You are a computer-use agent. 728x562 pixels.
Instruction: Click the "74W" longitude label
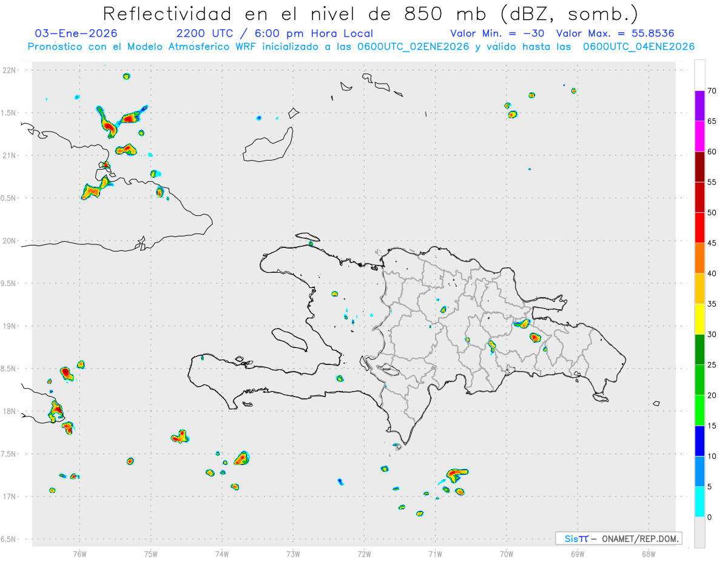[222, 554]
